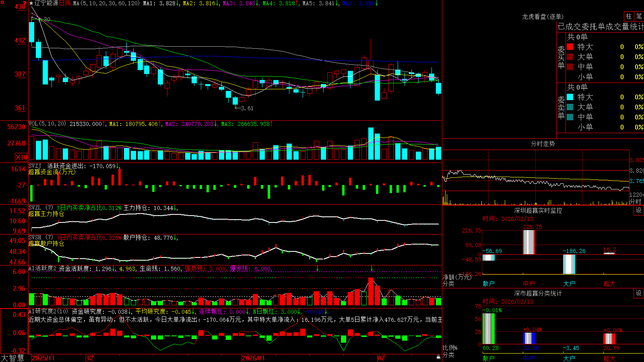Click the bright red 特大 buy-order swatch
Image resolution: width=644 pixels, height=362 pixels.
(570, 47)
